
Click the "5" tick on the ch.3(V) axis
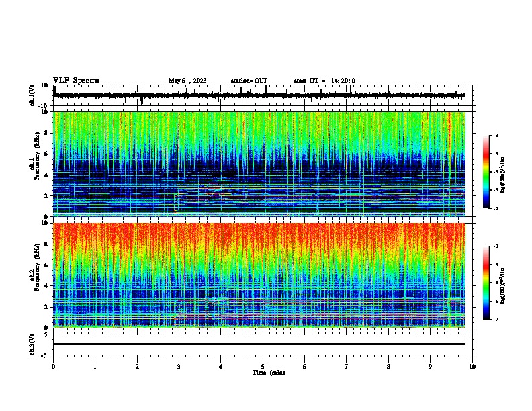[x=47, y=334]
